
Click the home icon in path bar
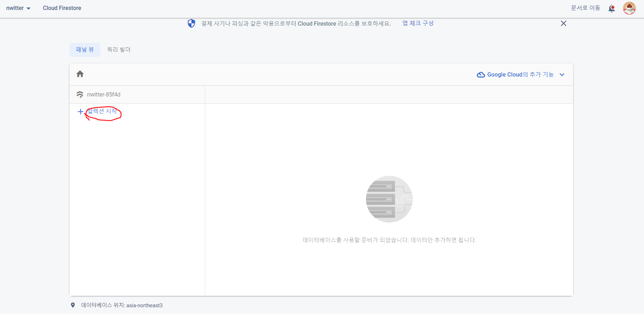point(80,74)
